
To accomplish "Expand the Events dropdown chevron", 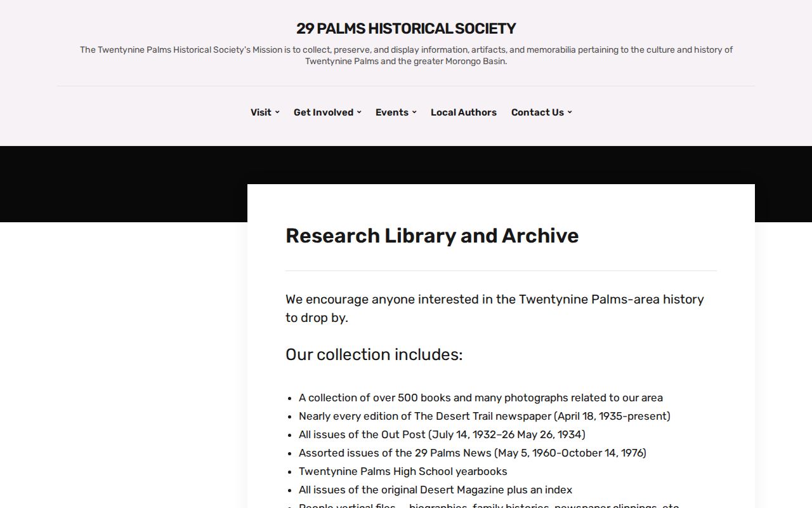I will coord(414,112).
